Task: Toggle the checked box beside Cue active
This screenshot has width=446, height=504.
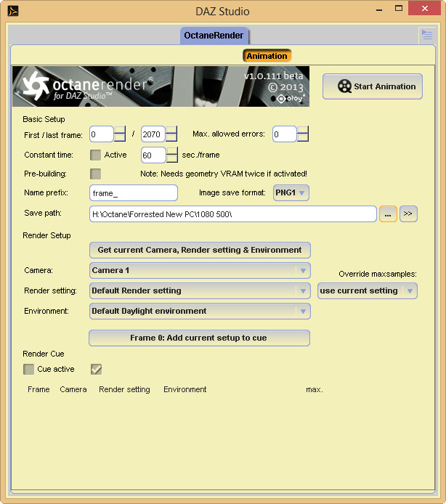Action: [96, 370]
